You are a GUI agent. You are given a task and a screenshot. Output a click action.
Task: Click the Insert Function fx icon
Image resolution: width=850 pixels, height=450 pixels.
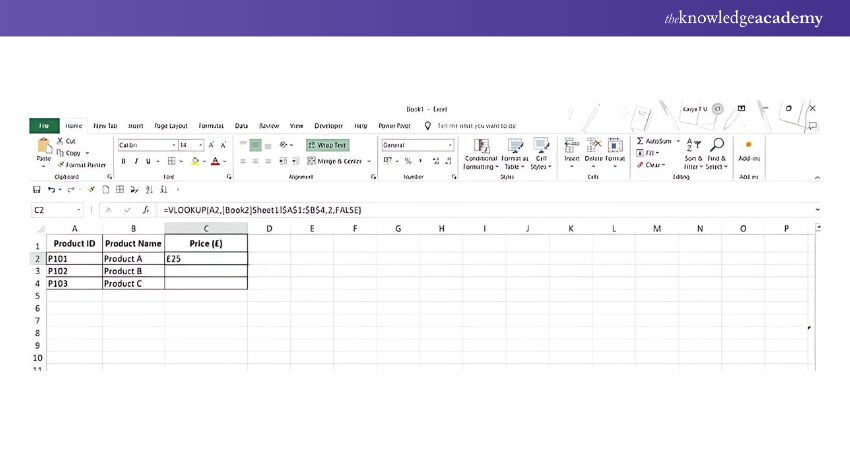click(146, 211)
